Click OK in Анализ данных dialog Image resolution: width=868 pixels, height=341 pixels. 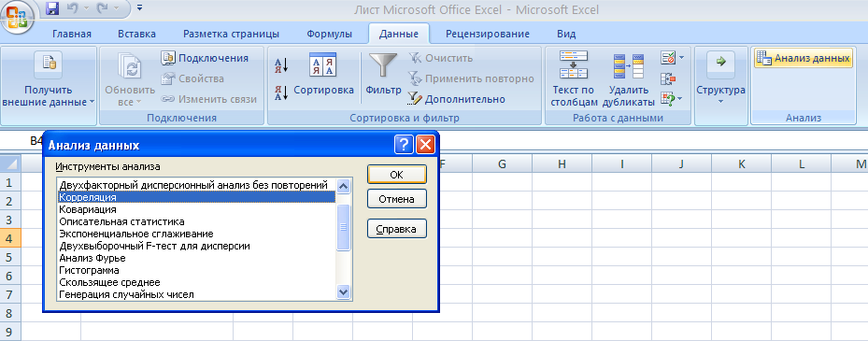(396, 175)
